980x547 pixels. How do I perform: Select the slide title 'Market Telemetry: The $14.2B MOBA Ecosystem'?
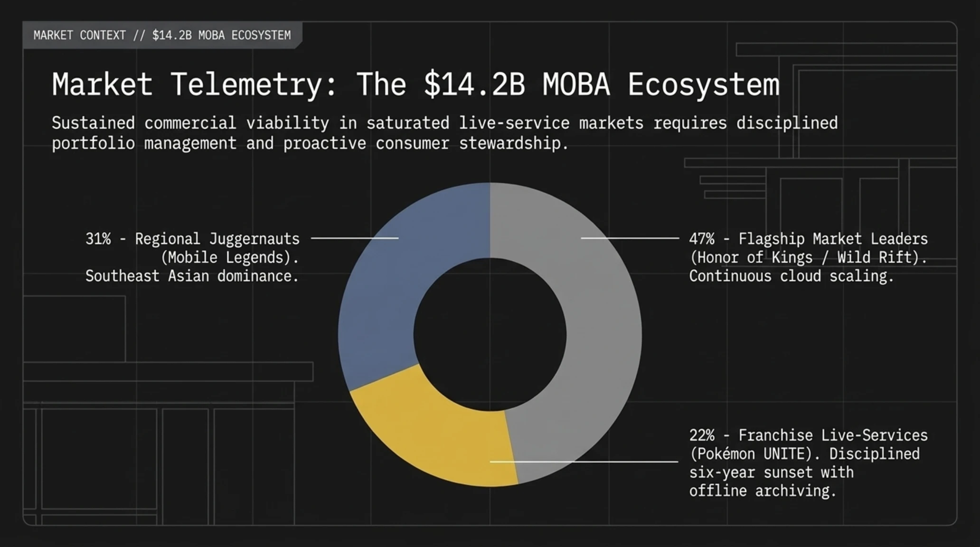(x=415, y=85)
